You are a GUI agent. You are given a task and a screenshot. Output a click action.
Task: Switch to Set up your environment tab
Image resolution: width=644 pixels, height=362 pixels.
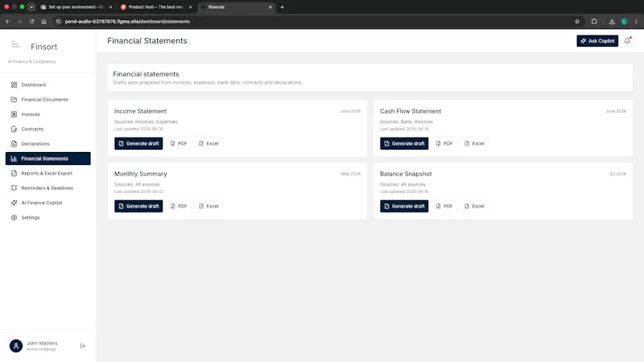(x=76, y=7)
